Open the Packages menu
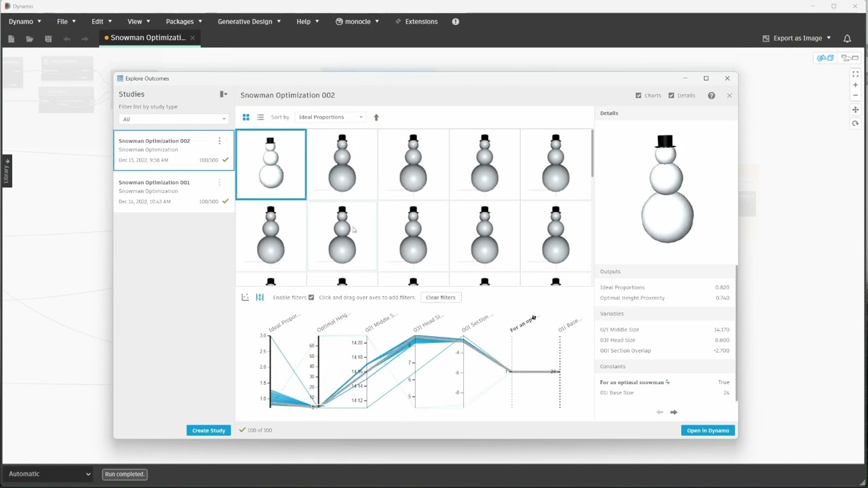Viewport: 868px width, 488px height. pos(184,22)
